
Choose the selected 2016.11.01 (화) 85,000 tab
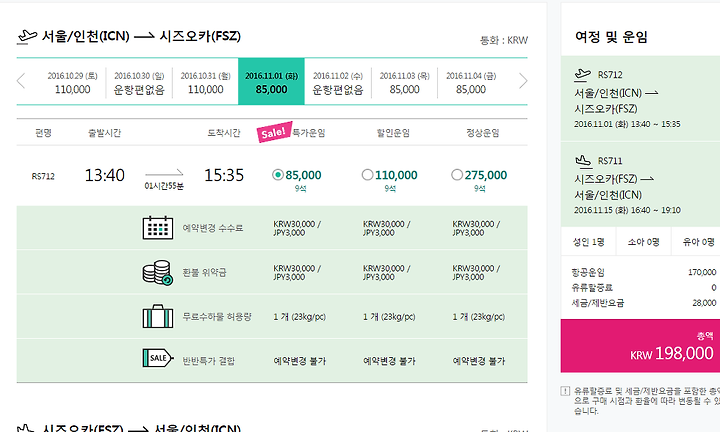[x=271, y=82]
